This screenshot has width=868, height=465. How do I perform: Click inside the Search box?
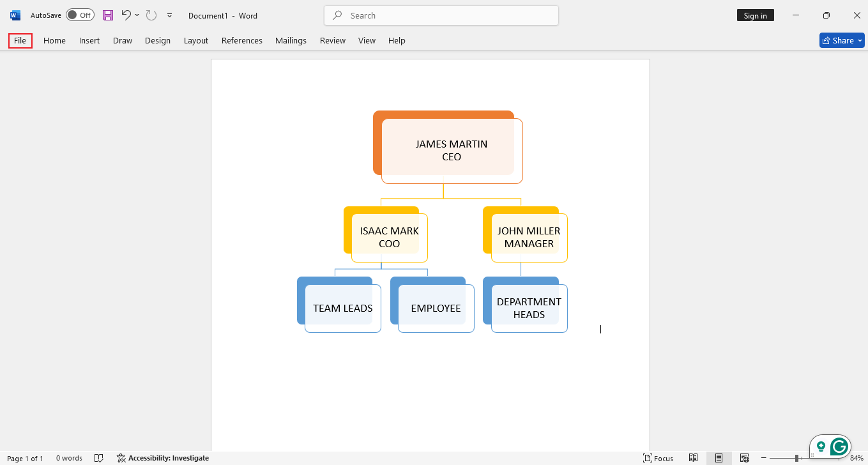coord(441,15)
